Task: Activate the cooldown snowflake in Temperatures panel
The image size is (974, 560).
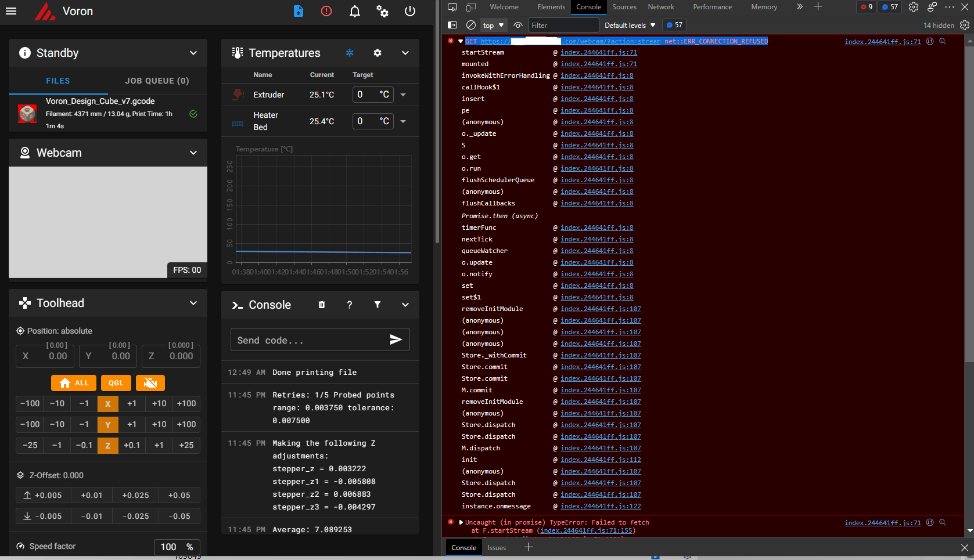Action: 350,53
